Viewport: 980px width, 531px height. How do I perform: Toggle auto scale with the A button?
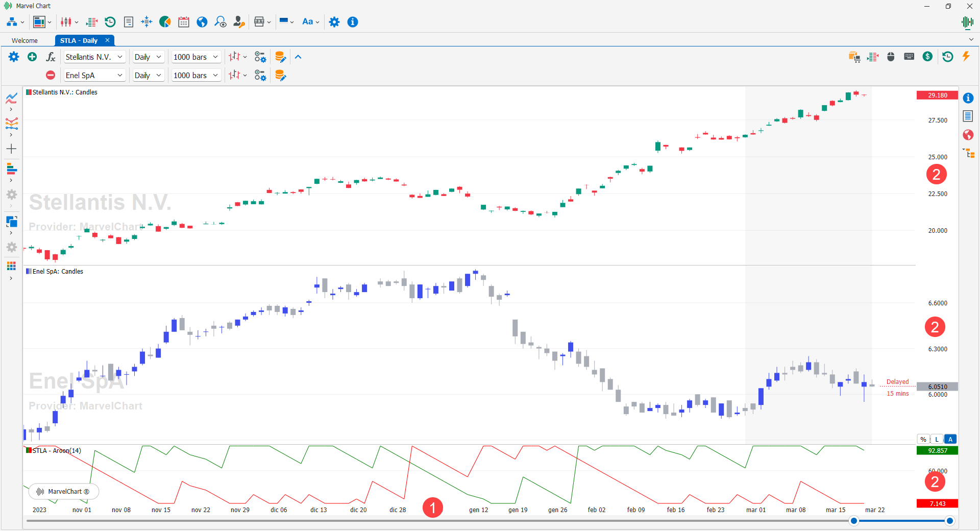point(950,439)
